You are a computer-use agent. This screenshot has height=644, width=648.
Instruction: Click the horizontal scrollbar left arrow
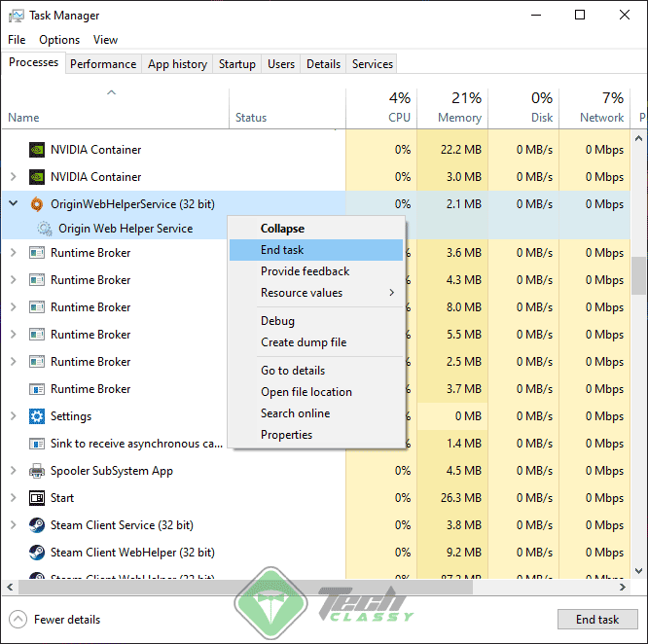coord(10,587)
